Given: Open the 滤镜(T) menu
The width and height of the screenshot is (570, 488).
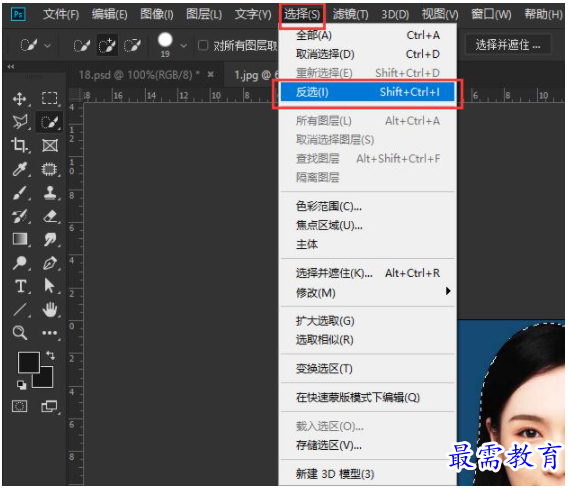Looking at the screenshot, I should pos(350,15).
